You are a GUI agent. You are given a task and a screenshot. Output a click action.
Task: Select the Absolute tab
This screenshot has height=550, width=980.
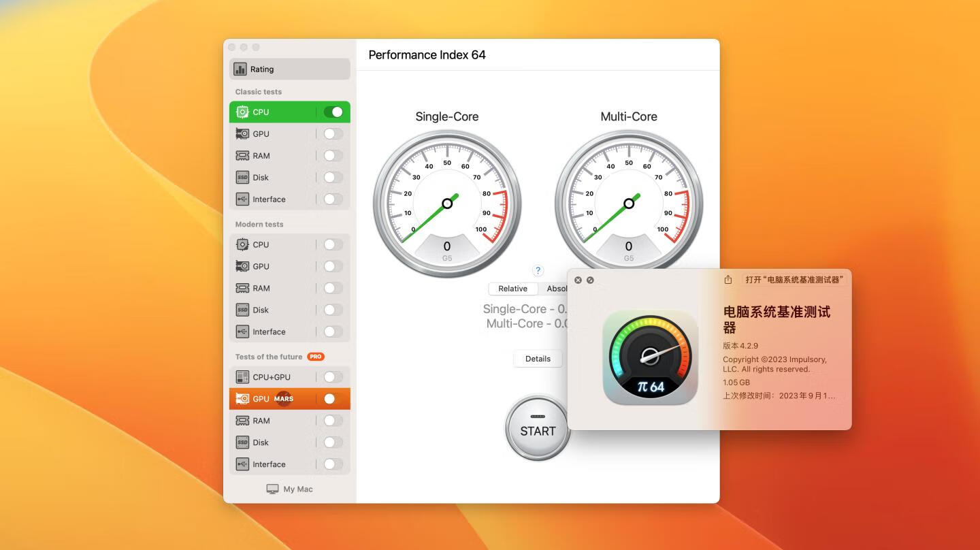tap(553, 289)
